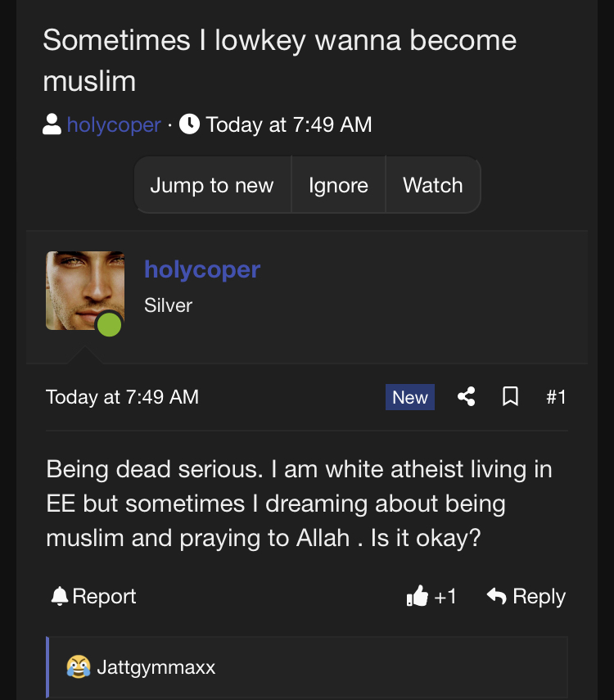614x700 pixels.
Task: Click the post timestamp Today at 7:49 AM
Action: click(122, 397)
